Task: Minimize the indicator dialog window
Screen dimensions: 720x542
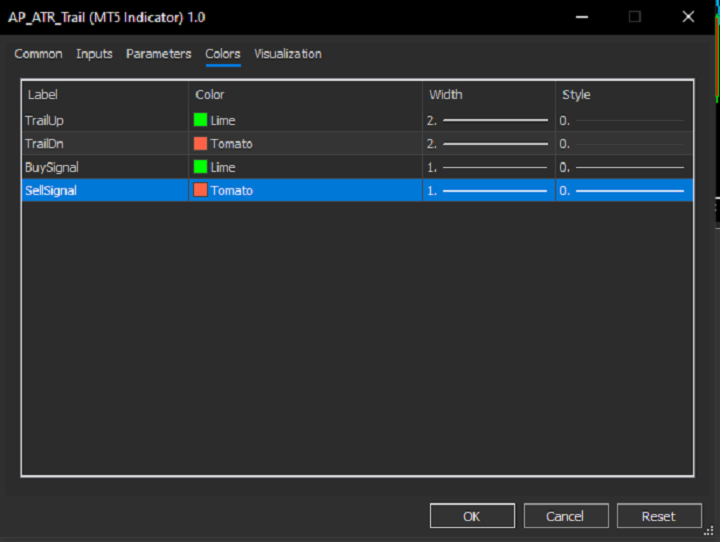Action: click(x=582, y=17)
